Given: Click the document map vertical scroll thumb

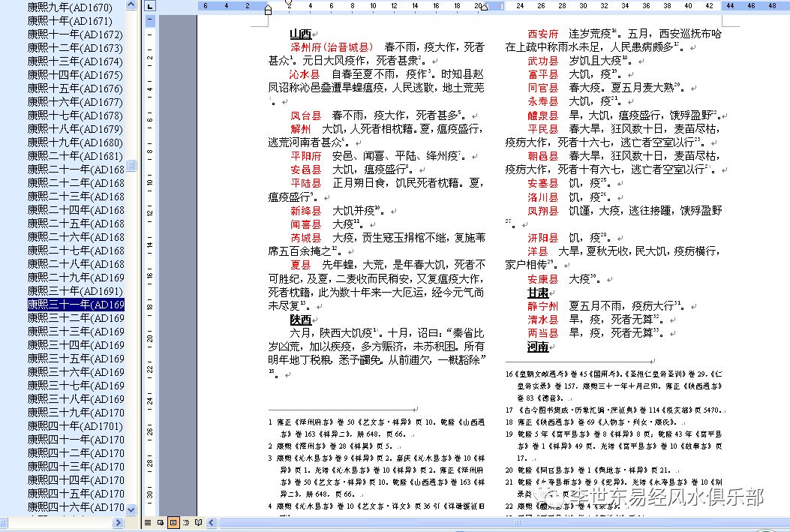Looking at the screenshot, I should tap(131, 165).
